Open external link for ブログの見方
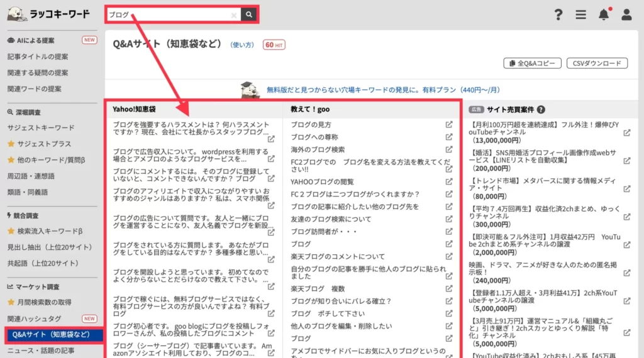644x358 pixels. [x=449, y=124]
